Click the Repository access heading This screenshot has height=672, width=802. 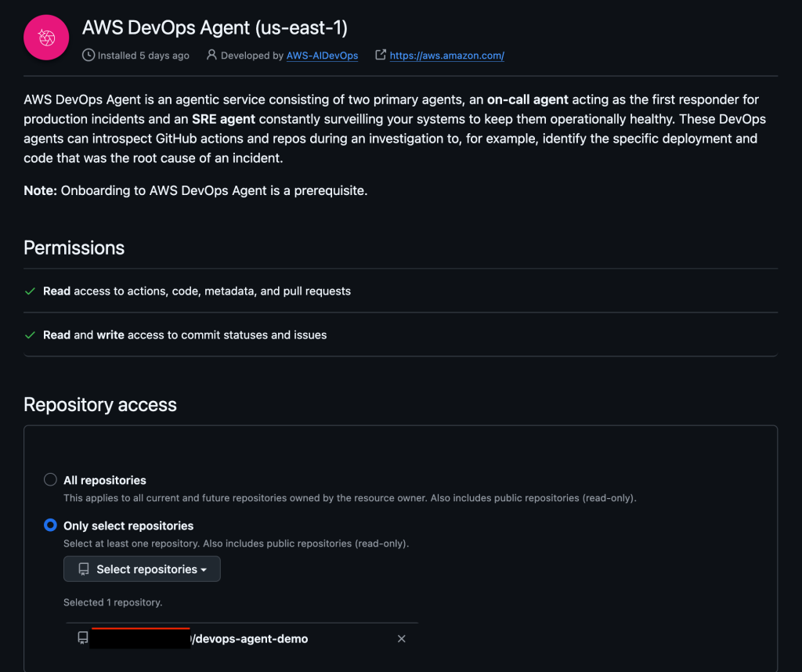[100, 404]
